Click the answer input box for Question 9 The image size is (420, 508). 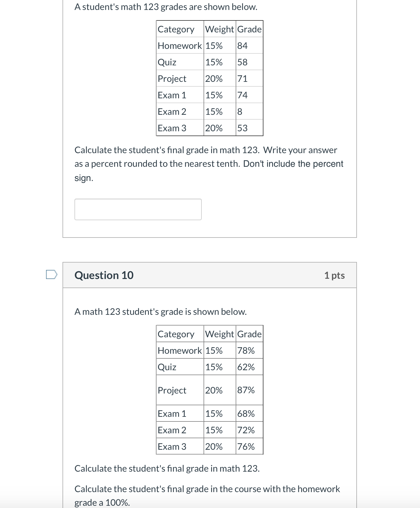point(138,209)
